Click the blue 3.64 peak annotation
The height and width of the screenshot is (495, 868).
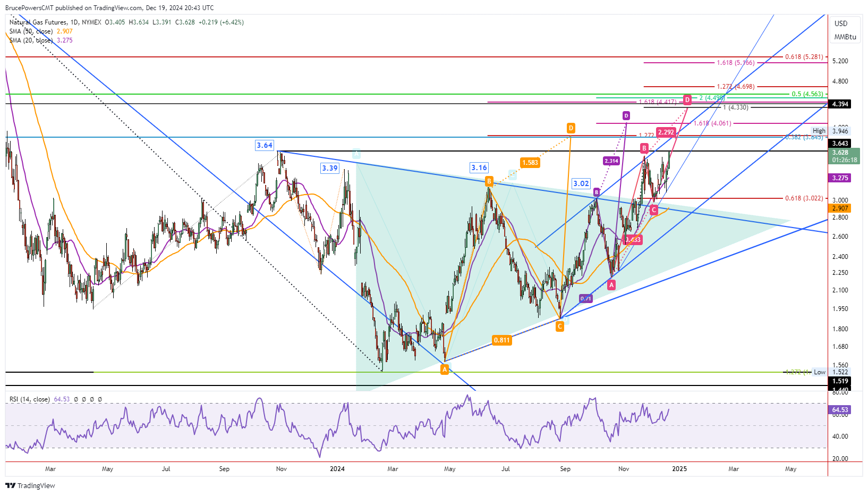pyautogui.click(x=265, y=145)
